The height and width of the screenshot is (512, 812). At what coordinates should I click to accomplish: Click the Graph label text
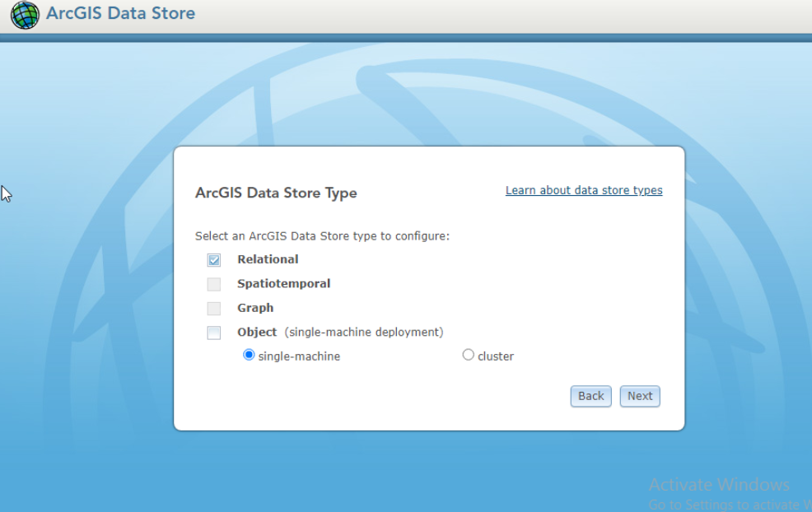[x=255, y=308]
